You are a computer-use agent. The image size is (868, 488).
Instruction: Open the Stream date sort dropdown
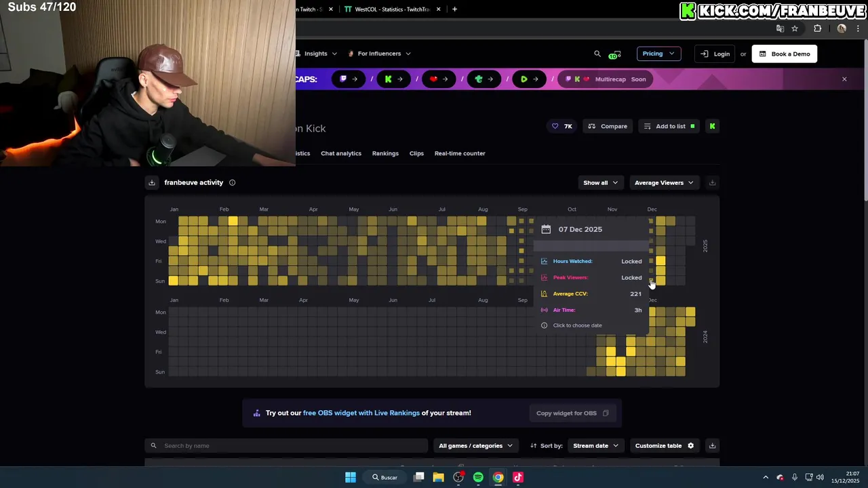tap(595, 445)
